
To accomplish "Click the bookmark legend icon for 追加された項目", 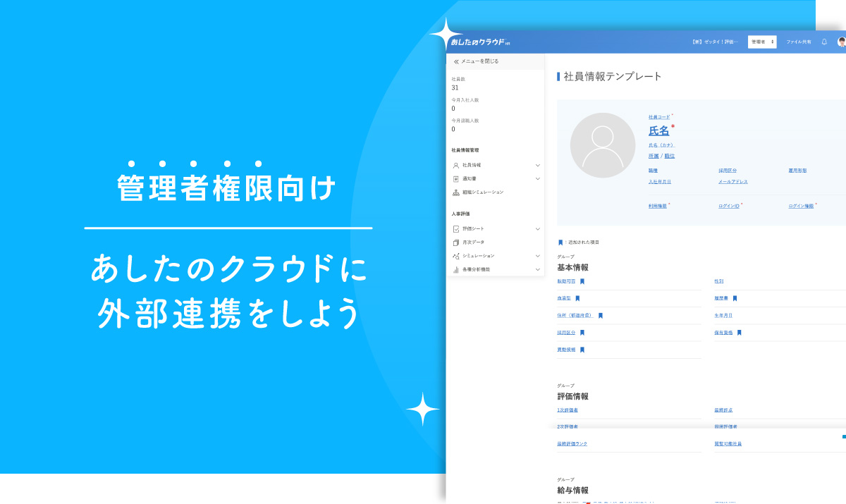I will coord(560,242).
